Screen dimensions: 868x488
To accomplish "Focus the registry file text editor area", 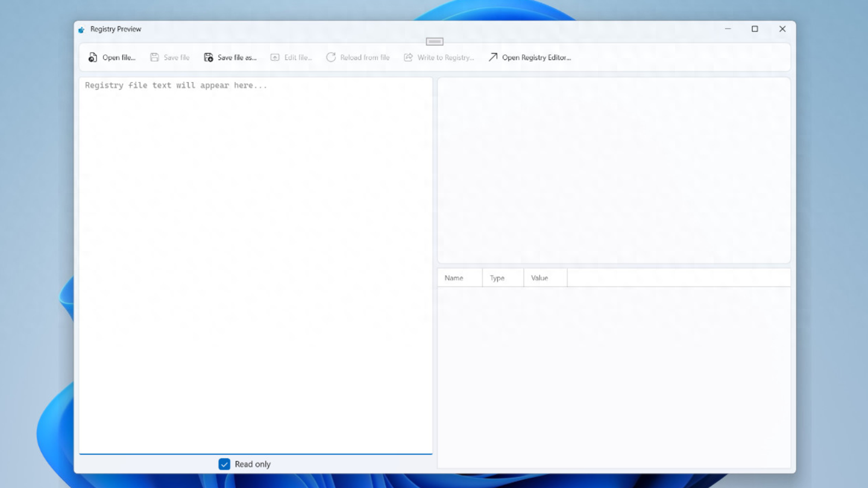I will pos(256,265).
